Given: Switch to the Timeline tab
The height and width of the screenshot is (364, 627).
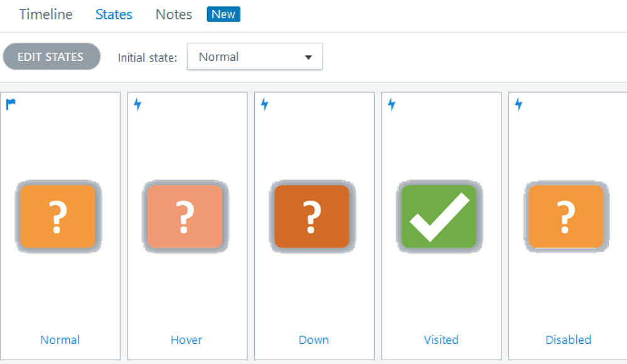Looking at the screenshot, I should (x=46, y=14).
